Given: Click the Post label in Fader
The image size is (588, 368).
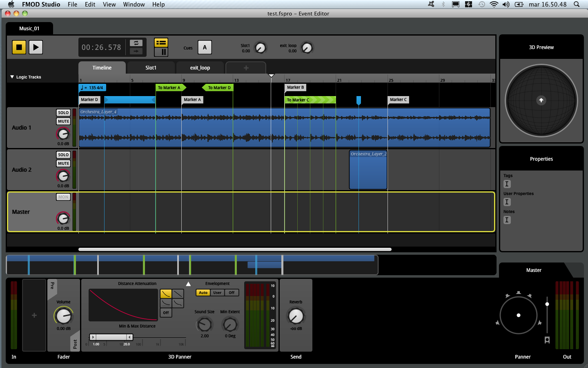Looking at the screenshot, I should point(75,344).
